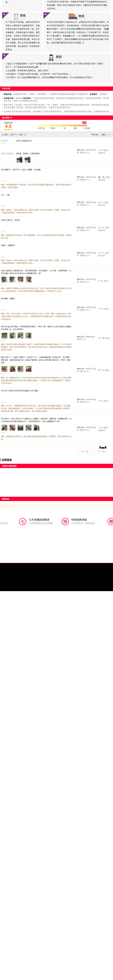The image size is (113, 980).
Task: Select page 1 in pagination
Action: (x=93, y=452)
